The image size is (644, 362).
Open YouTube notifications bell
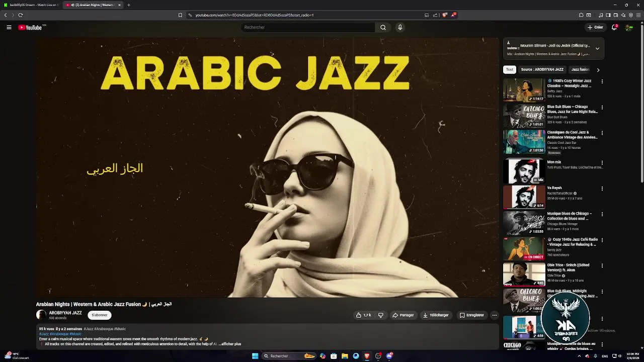coord(614,27)
